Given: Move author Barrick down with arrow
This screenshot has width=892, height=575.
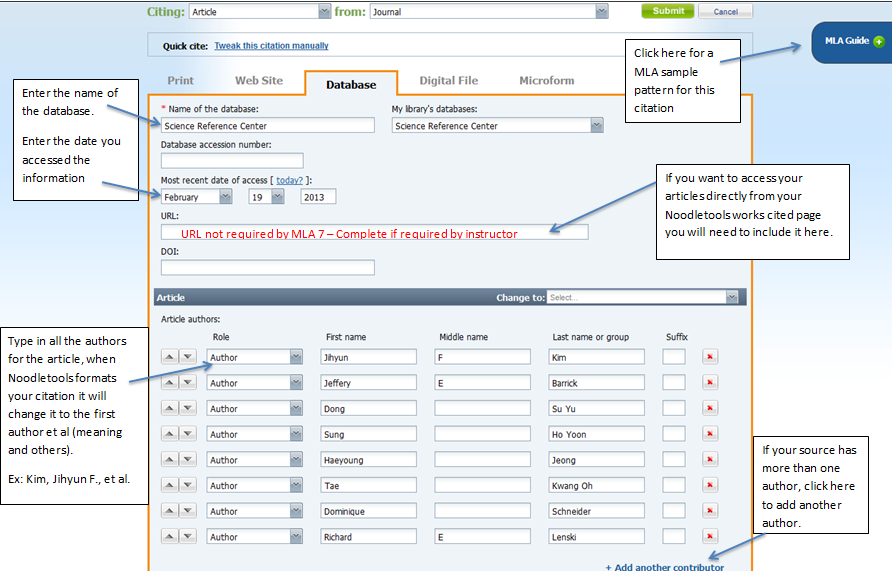Looking at the screenshot, I should (x=188, y=383).
